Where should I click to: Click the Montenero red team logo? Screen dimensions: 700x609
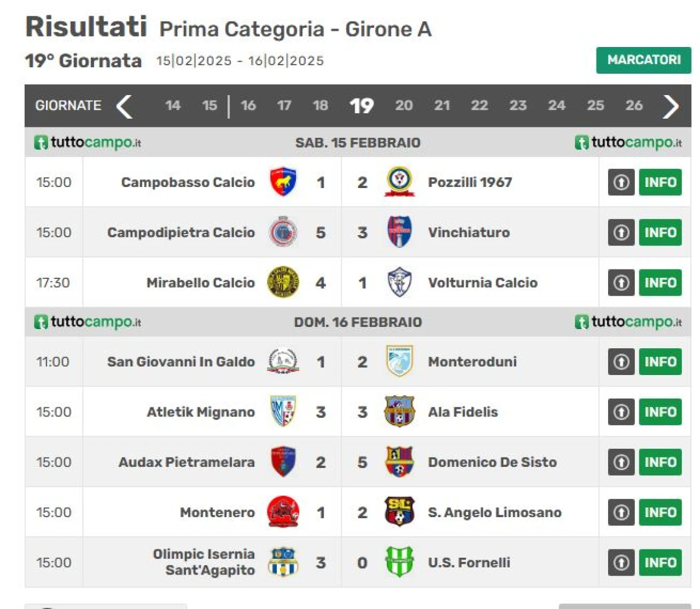click(x=283, y=512)
